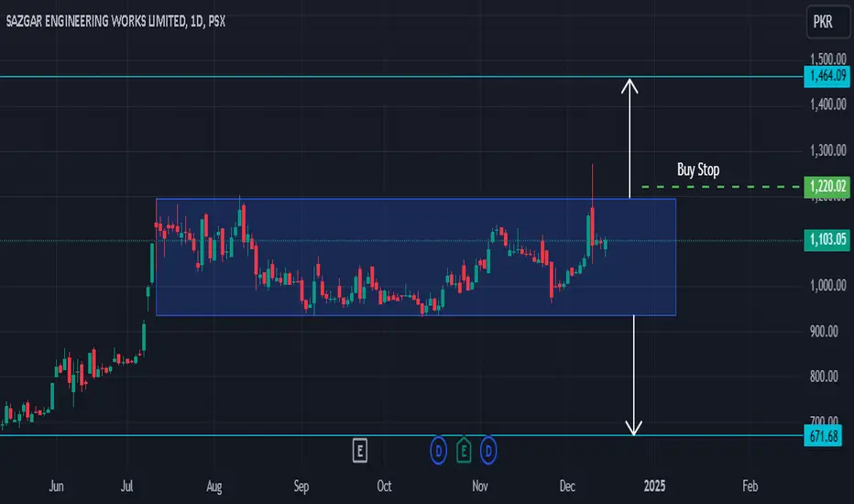Click the 1,000.00 price axis value
Image resolution: width=854 pixels, height=504 pixels.
tap(827, 285)
